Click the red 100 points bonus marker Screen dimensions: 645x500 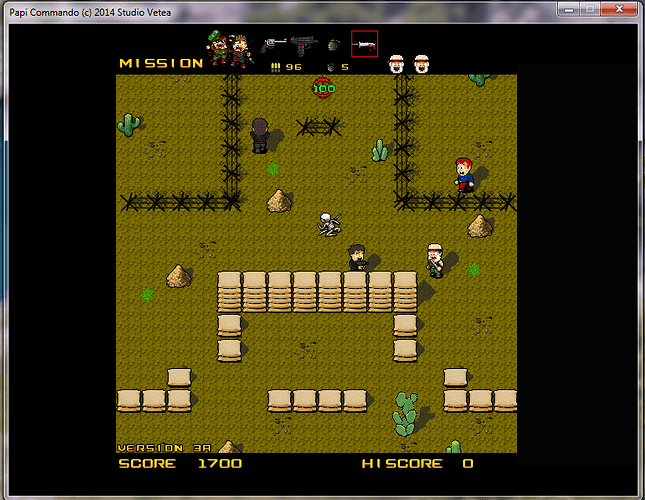coord(323,88)
